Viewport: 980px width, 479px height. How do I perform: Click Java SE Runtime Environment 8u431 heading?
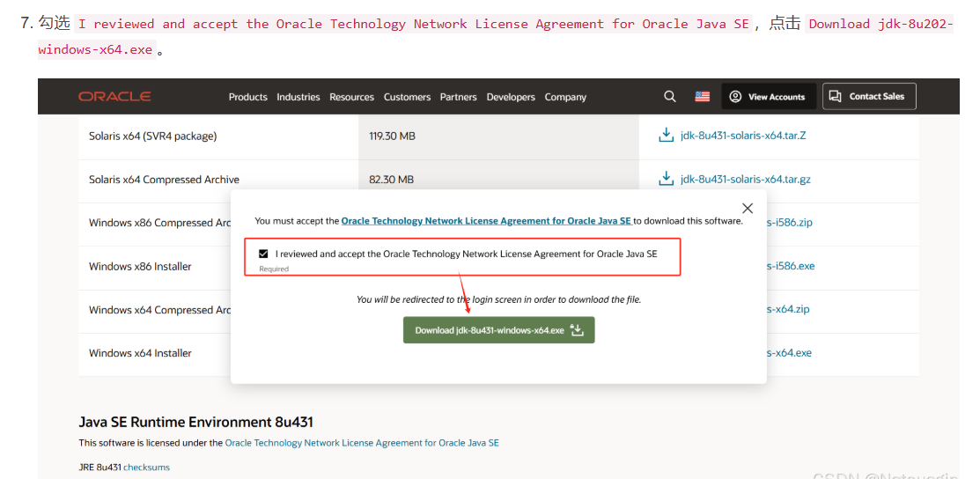pos(195,422)
